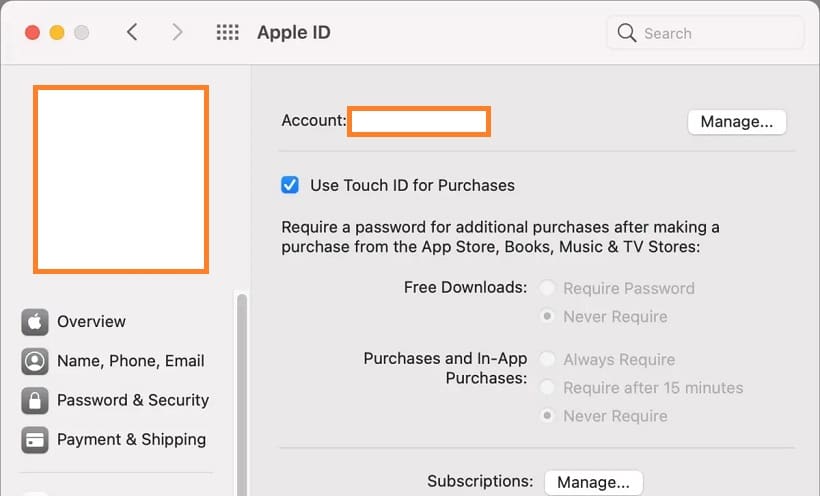
Task: Toggle Use Touch ID for Purchases checkbox
Action: click(290, 185)
